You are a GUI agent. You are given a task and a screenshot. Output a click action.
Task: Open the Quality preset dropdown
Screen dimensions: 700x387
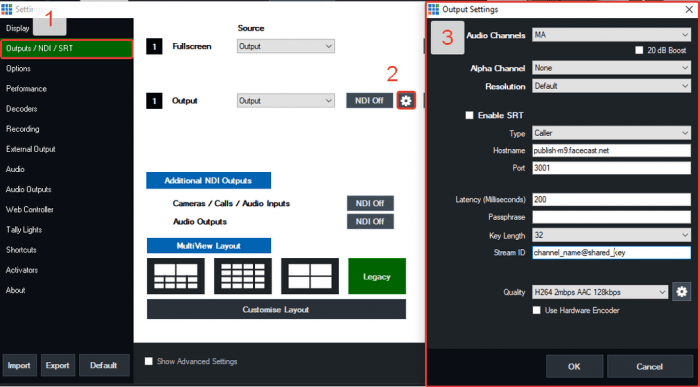pyautogui.click(x=600, y=292)
